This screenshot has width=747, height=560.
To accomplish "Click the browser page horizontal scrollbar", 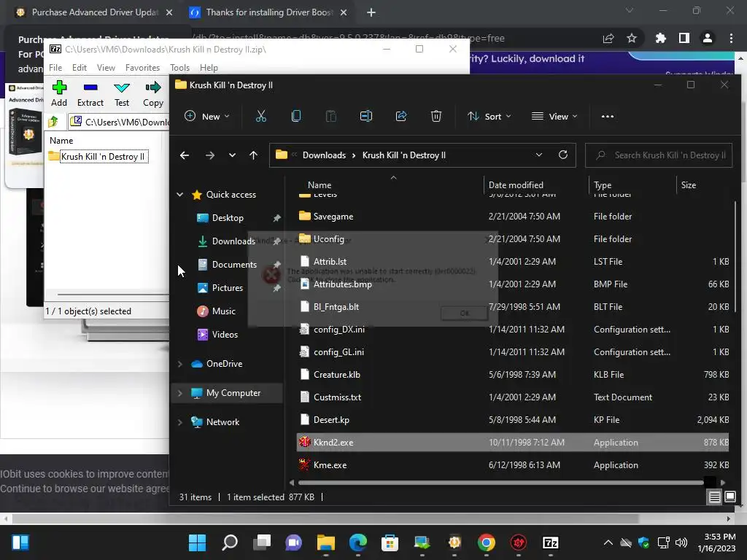I will point(325,518).
